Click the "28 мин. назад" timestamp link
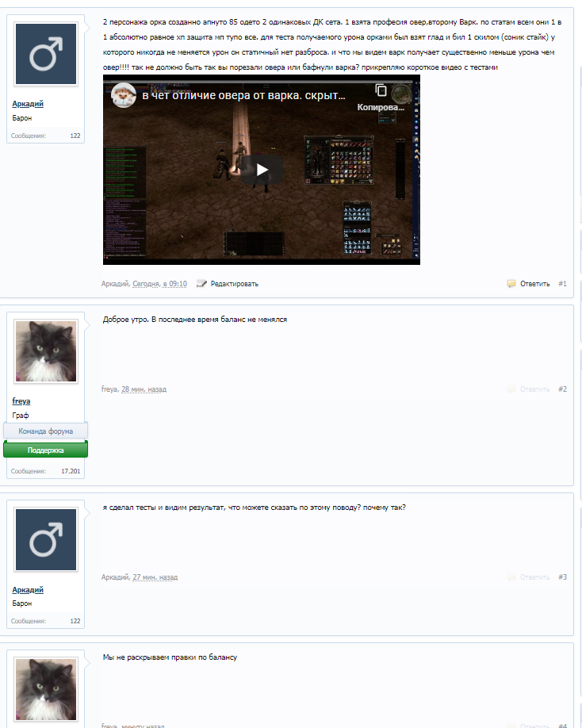 click(144, 389)
